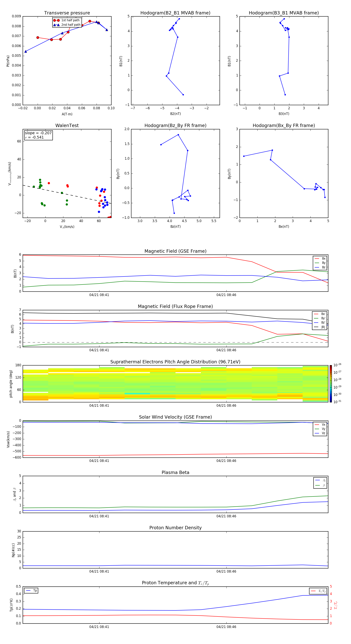Image resolution: width=351 pixels, height=644 pixels.
Task: Click the "r = -0.541" annotation
Action: pyautogui.click(x=35, y=137)
